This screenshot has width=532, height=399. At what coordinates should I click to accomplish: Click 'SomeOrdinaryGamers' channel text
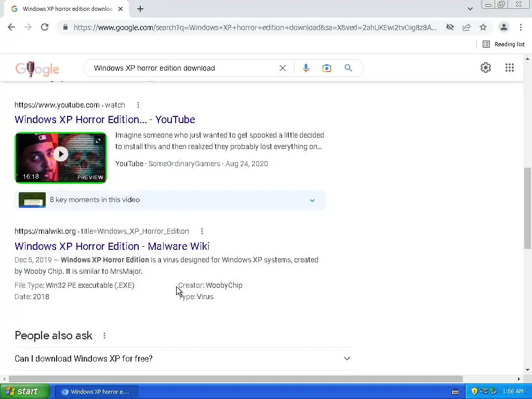(184, 164)
